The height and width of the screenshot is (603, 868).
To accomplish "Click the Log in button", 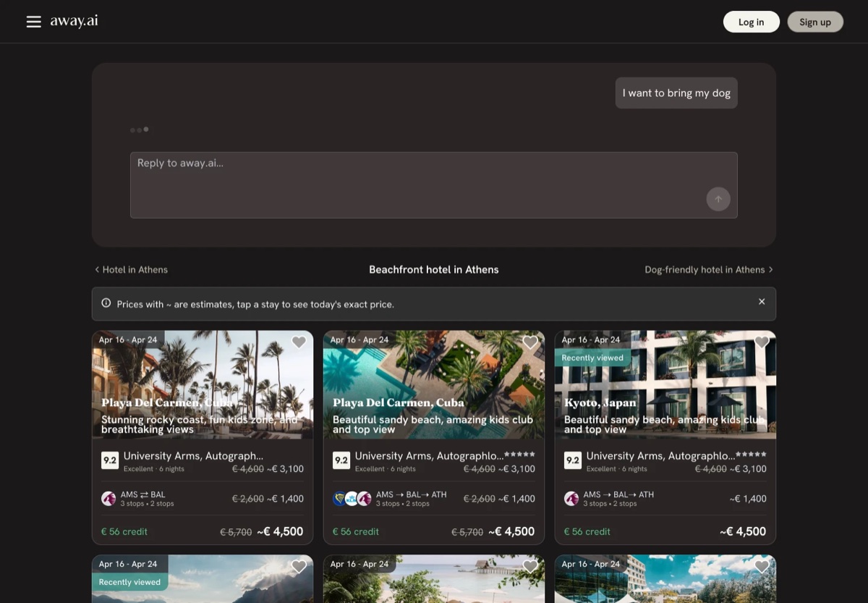I will pyautogui.click(x=752, y=22).
